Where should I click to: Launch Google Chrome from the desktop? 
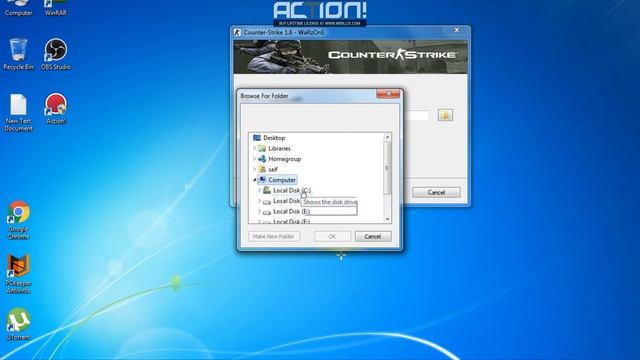[x=18, y=220]
